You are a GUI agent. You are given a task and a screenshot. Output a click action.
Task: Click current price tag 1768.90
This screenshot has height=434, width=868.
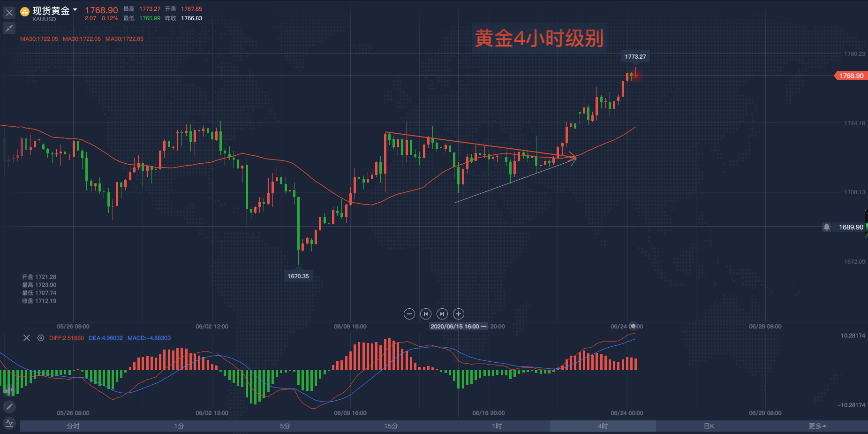(x=851, y=76)
